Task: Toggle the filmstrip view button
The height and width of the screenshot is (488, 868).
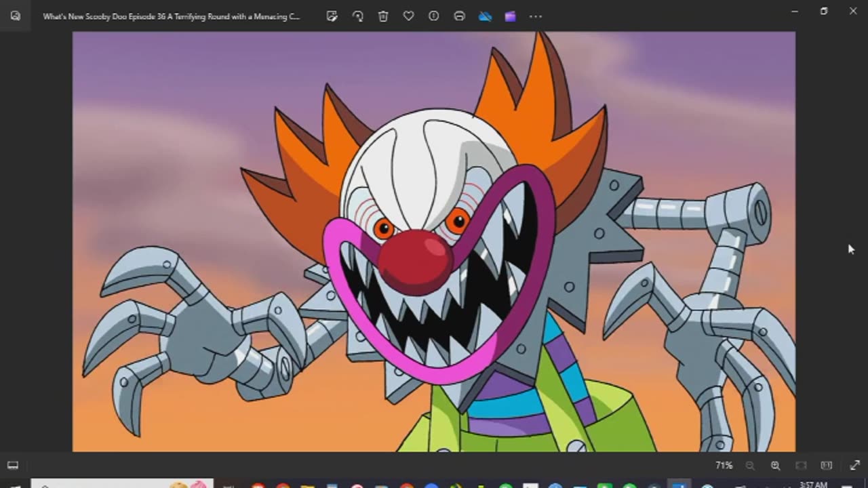Action: click(13, 465)
